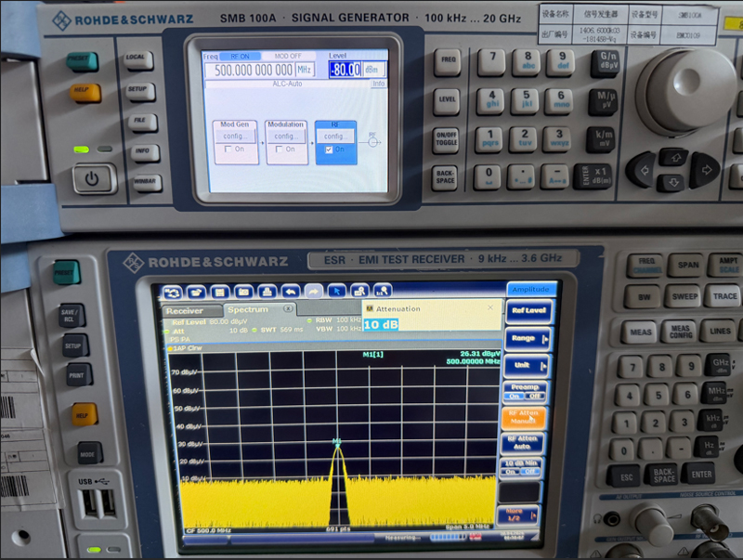Viewport: 743px width, 560px height.
Task: Push the down arrow key on the generator
Action: (x=673, y=182)
